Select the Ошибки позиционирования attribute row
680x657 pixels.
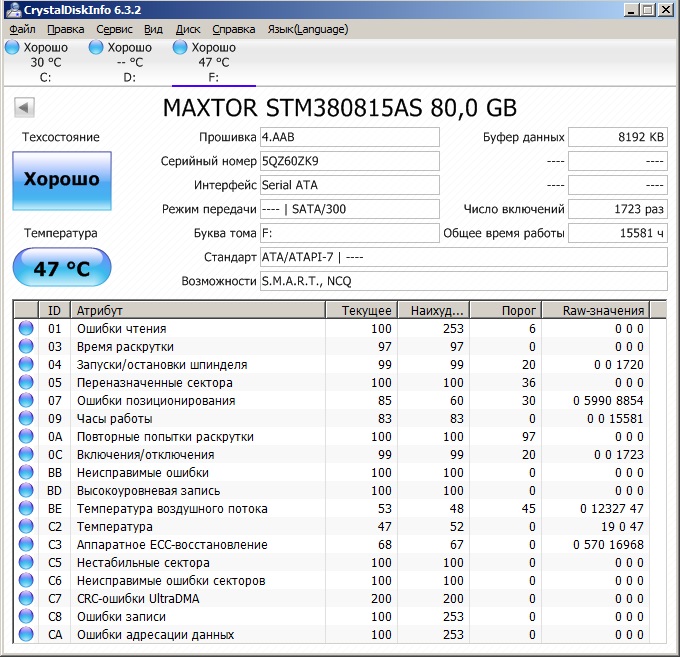pos(156,401)
